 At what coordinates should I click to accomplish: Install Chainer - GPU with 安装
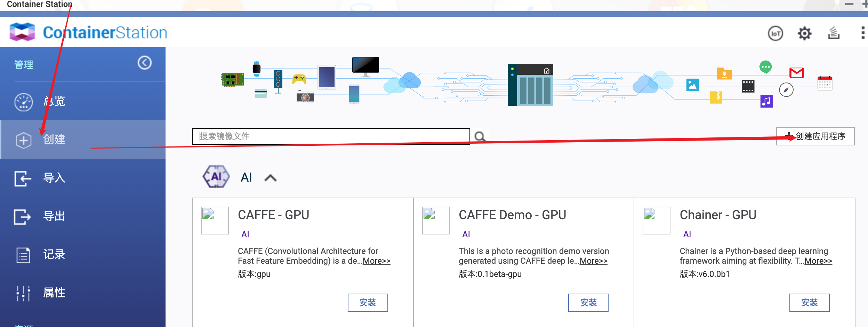coord(809,303)
